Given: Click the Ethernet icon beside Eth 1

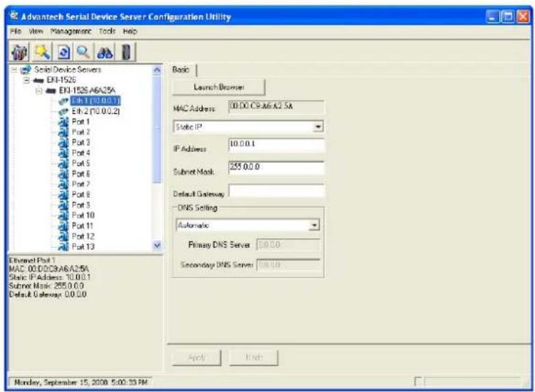Looking at the screenshot, I should point(63,101).
